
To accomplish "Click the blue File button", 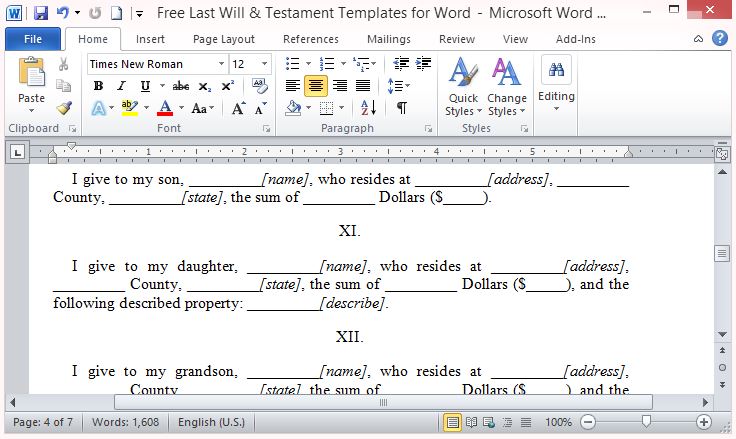I will tap(33, 39).
